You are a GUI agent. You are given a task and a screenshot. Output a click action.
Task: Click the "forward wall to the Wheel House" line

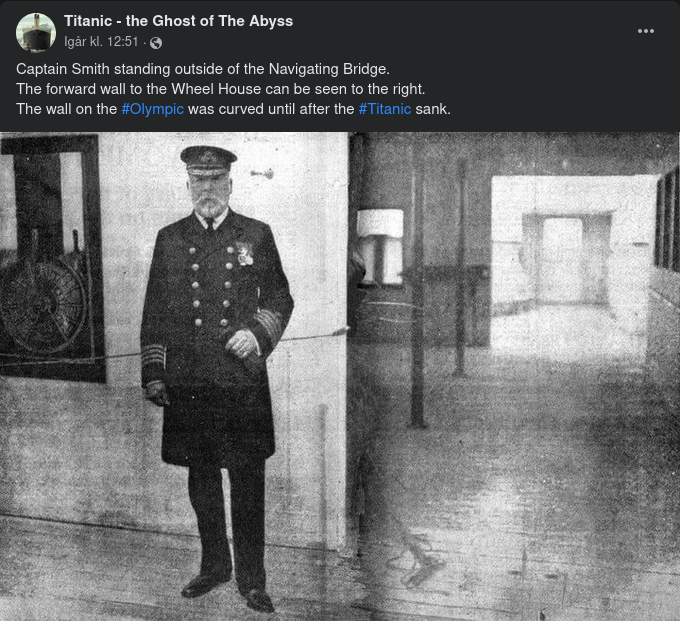pos(221,89)
